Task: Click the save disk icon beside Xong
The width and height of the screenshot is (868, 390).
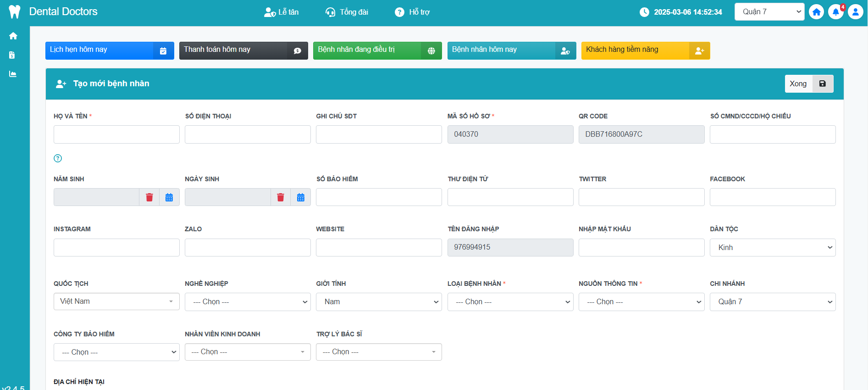Action: point(823,84)
